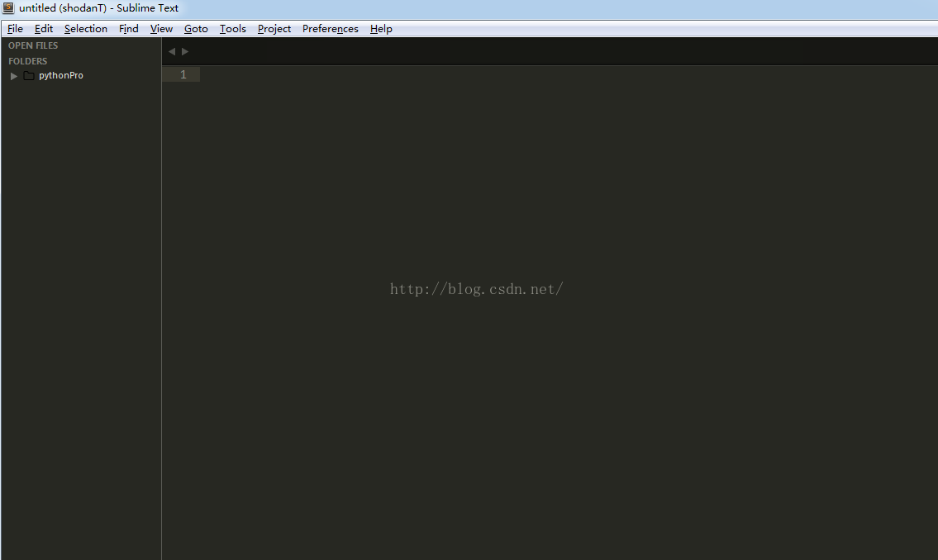The width and height of the screenshot is (938, 560).
Task: Click the next tab right arrow
Action: coord(185,51)
